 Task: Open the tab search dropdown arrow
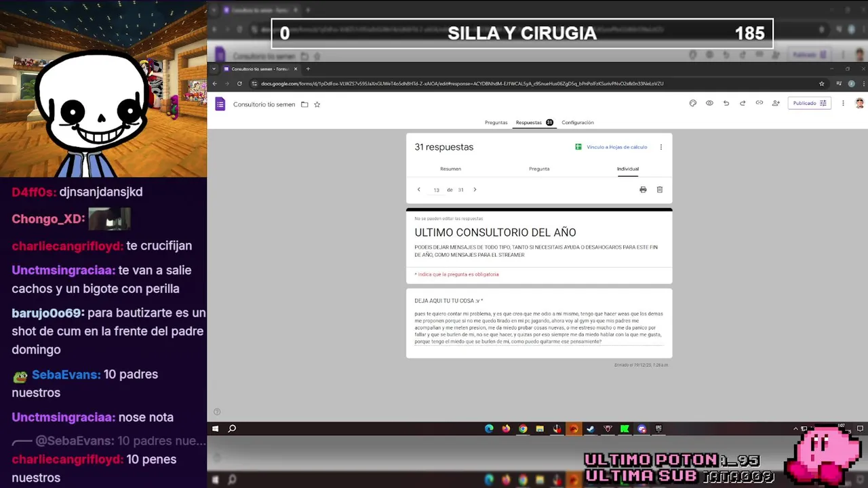214,68
